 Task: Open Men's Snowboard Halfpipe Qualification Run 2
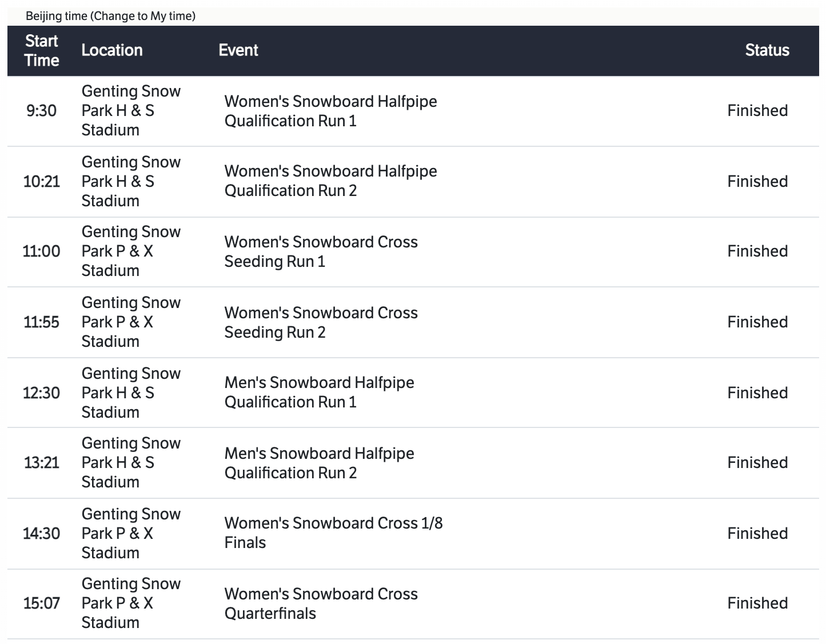pyautogui.click(x=319, y=463)
